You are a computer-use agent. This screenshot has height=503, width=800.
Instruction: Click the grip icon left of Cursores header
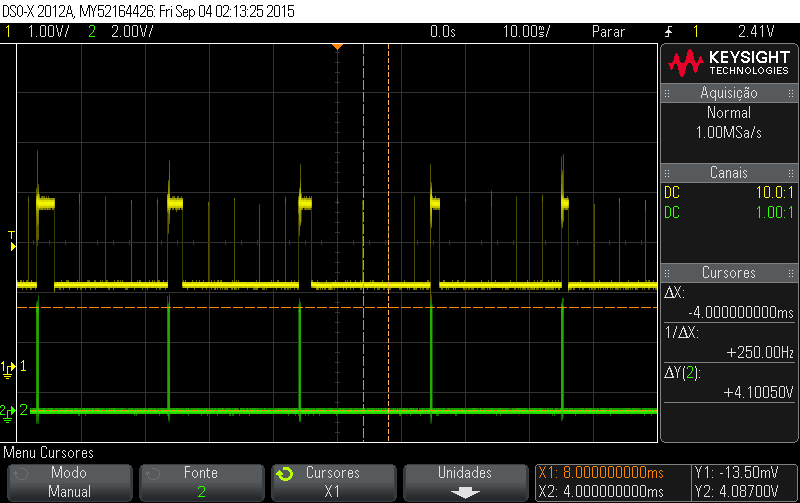point(667,273)
